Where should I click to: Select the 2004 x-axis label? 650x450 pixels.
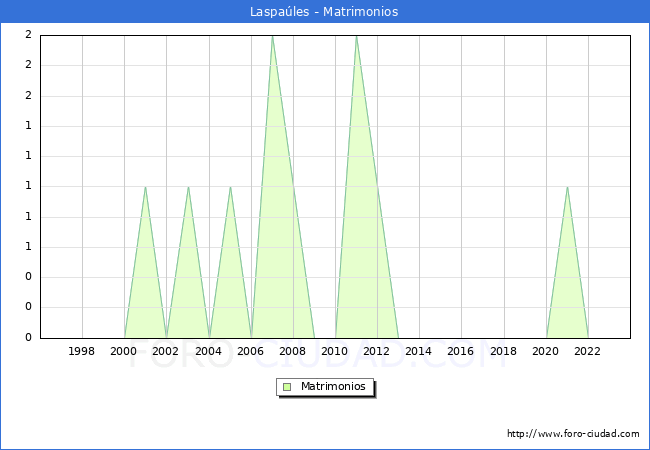point(208,351)
